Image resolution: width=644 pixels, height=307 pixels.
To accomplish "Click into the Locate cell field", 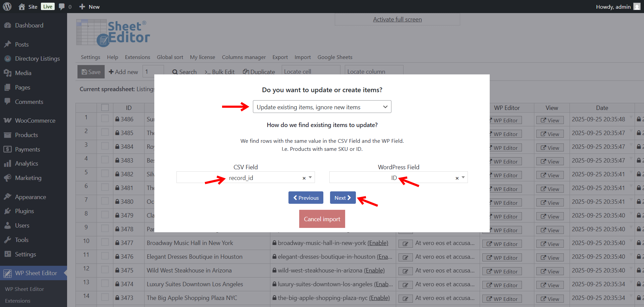I will click(311, 71).
